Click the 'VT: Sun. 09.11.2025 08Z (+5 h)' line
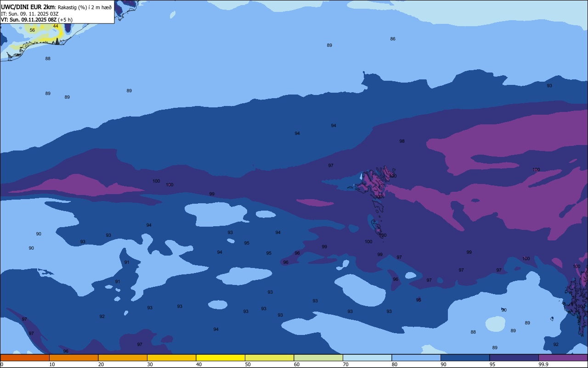Screen dimensions: 588x368 37,20
